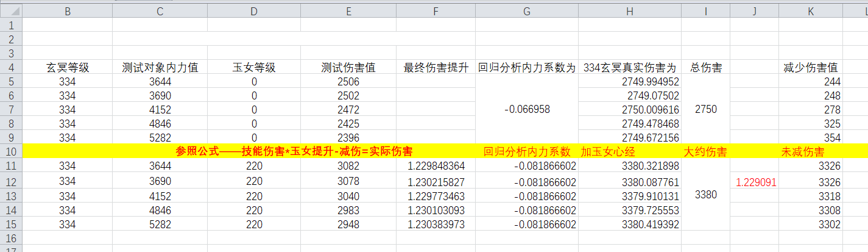Click the cell showing 2749.994952
Screen dimensions: 868x252
coord(629,82)
